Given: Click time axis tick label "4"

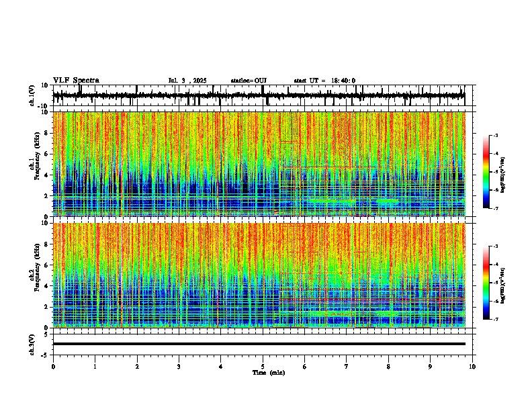Looking at the screenshot, I should [221, 367].
